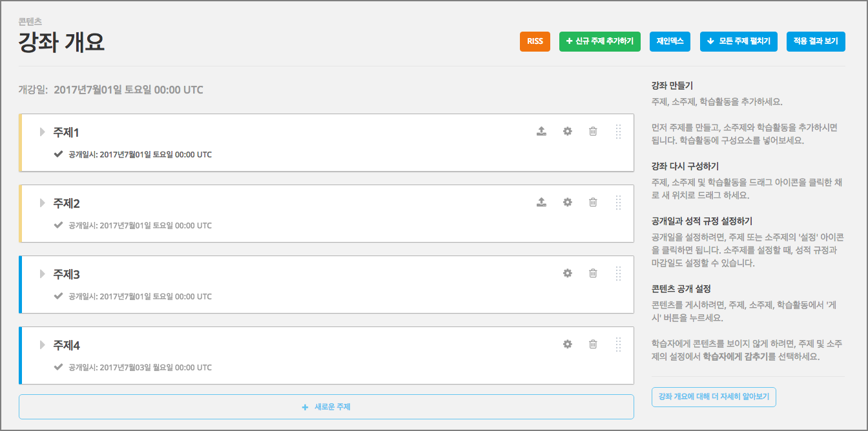Expand the 주제1 section triangle
This screenshot has height=431, width=868.
coord(43,132)
